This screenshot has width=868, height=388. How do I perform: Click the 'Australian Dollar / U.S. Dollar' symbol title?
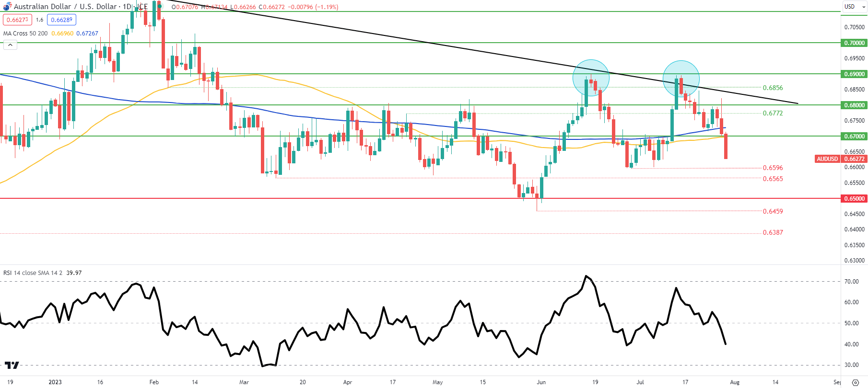(x=65, y=7)
